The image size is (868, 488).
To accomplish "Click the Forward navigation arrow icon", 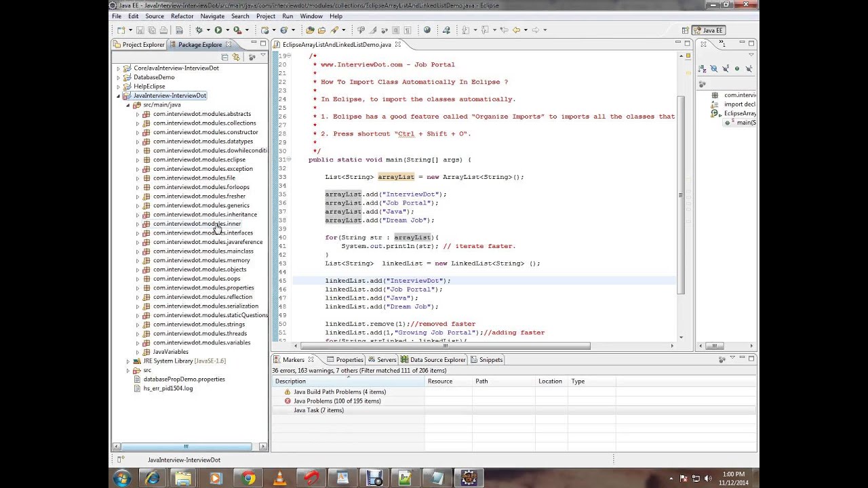I will pyautogui.click(x=536, y=30).
